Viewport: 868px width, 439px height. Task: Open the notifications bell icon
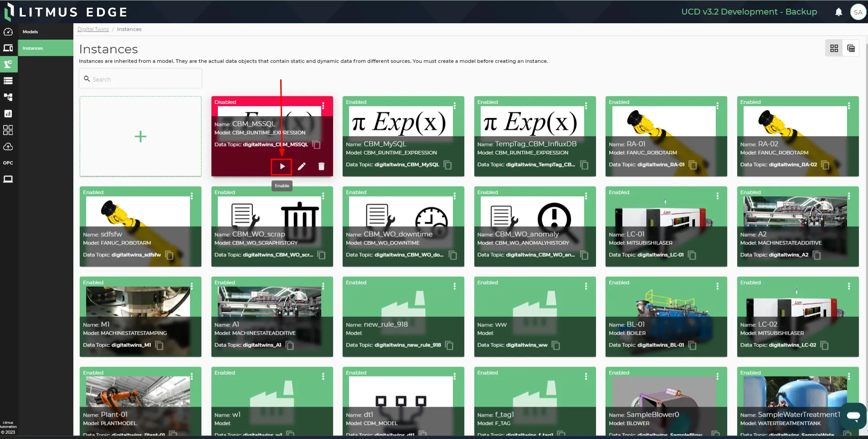pyautogui.click(x=838, y=12)
